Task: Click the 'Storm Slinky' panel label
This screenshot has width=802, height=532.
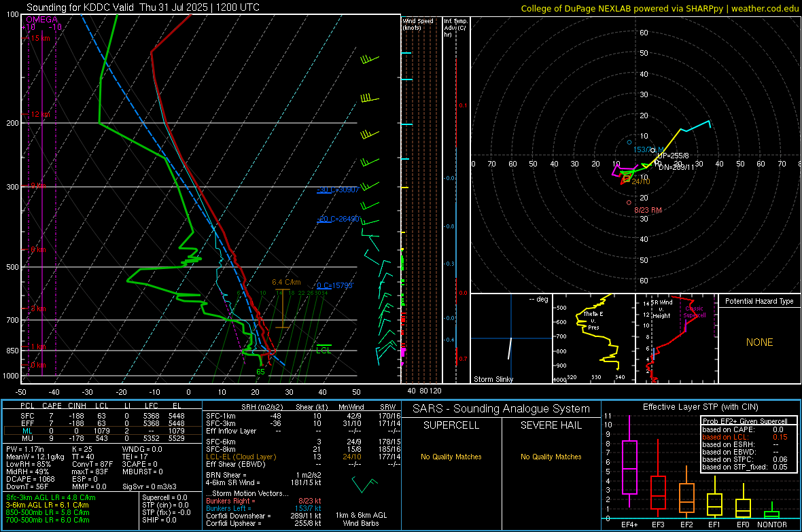Action: pos(493,379)
